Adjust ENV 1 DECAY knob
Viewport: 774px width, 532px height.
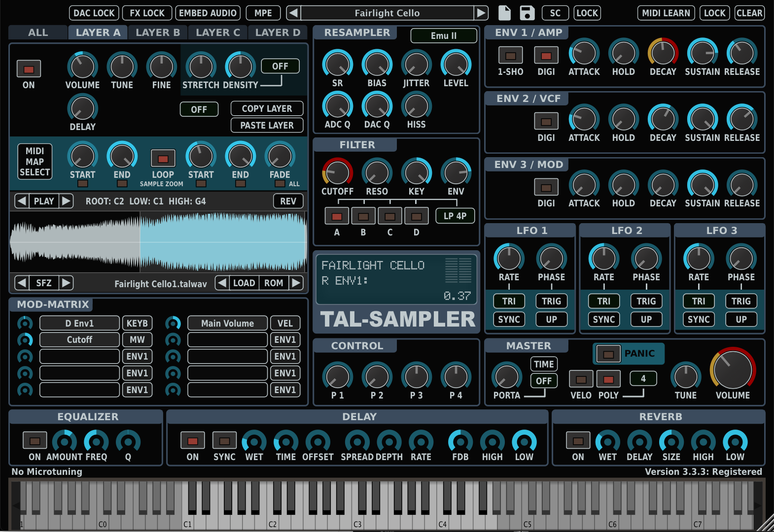coord(663,52)
